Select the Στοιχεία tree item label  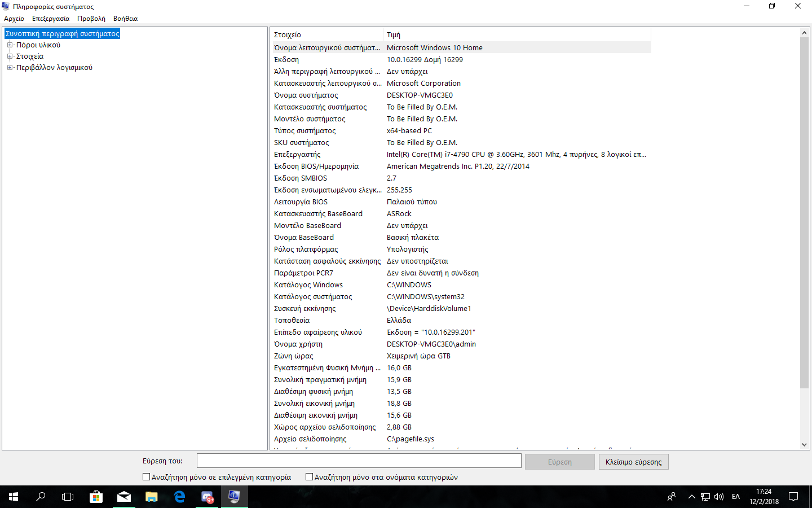[x=30, y=56]
